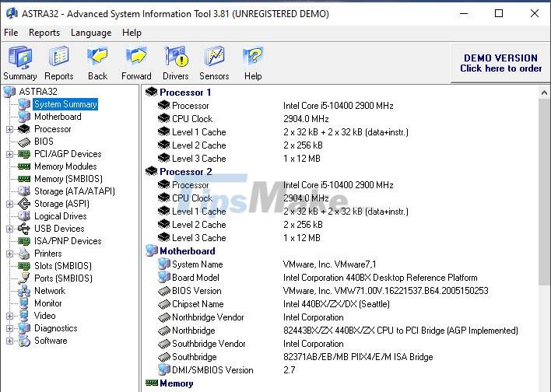Click the Memory section header icon

152,383
